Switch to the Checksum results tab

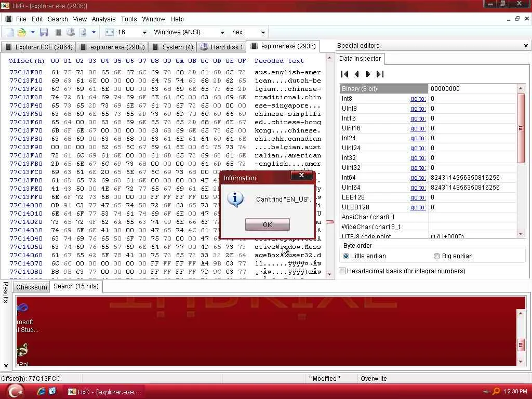pyautogui.click(x=32, y=287)
